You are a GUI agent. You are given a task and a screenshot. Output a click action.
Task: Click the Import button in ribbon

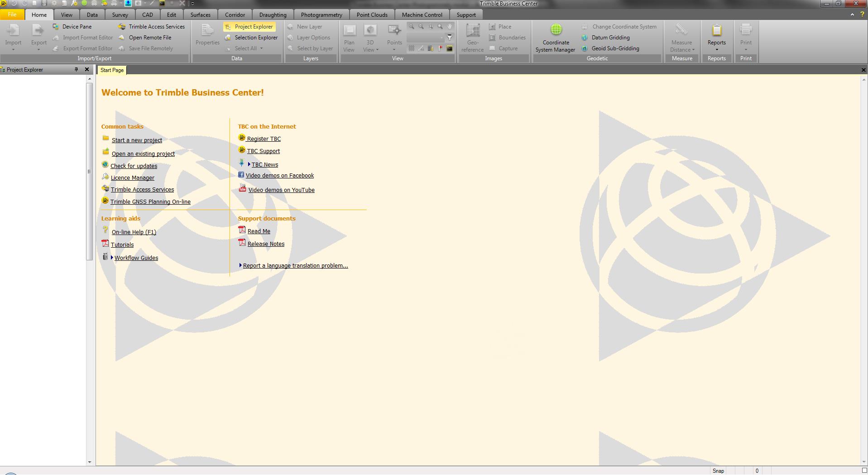[x=13, y=38]
